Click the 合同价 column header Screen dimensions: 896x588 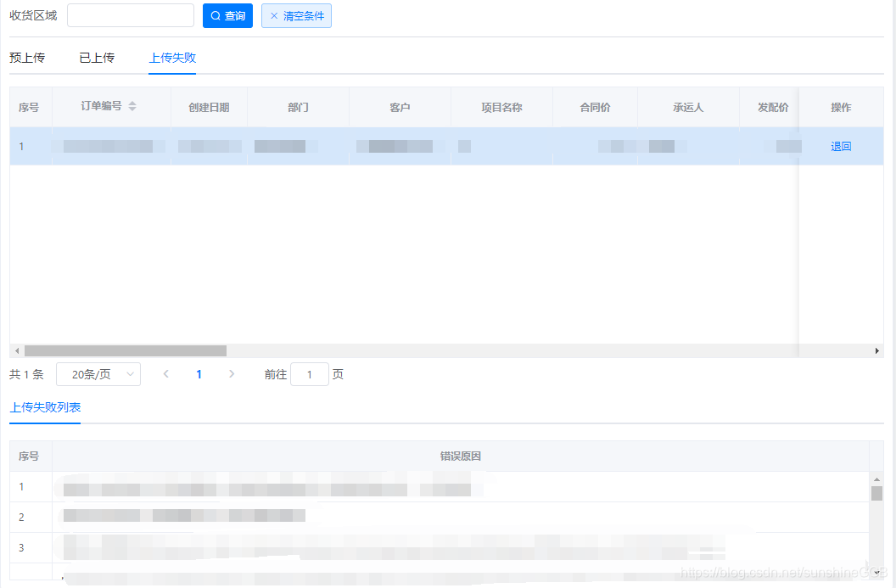click(x=595, y=108)
